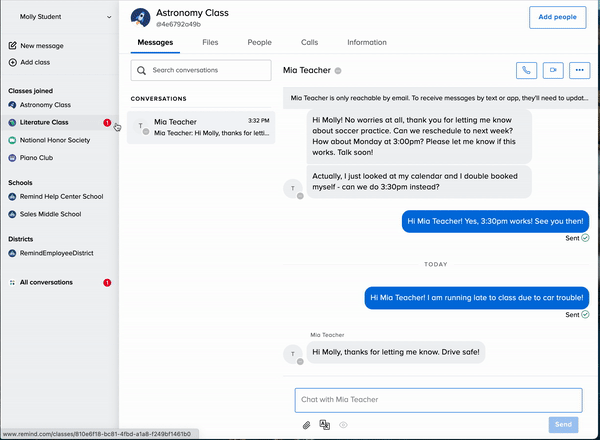Open All conversations in the sidebar
Screen dimensions: 600x440
[x=46, y=283]
